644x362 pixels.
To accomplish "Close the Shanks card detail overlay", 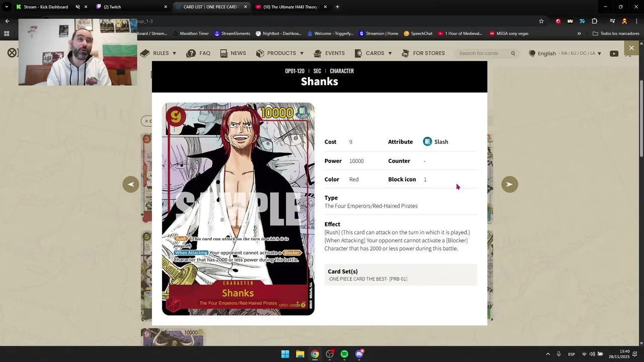I will 631,48.
